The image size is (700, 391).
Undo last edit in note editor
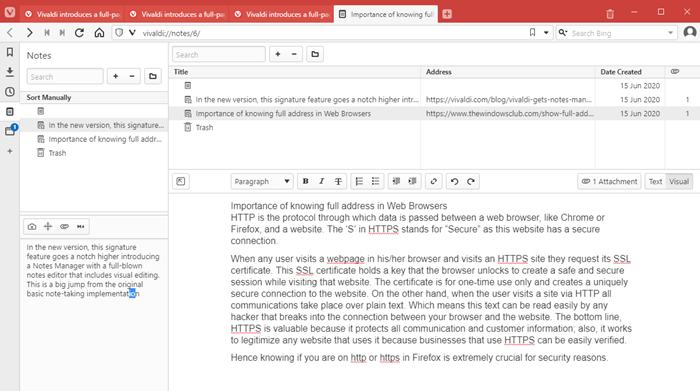click(454, 181)
